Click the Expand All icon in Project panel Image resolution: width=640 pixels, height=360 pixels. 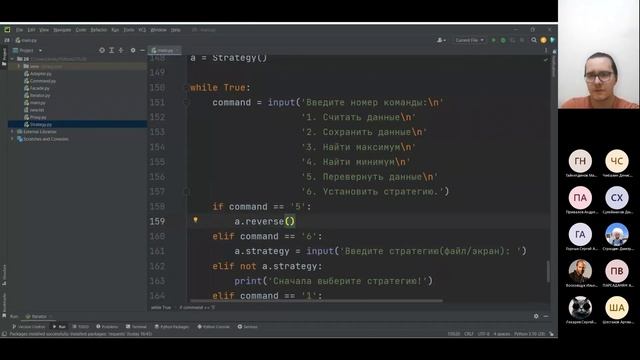(x=111, y=50)
